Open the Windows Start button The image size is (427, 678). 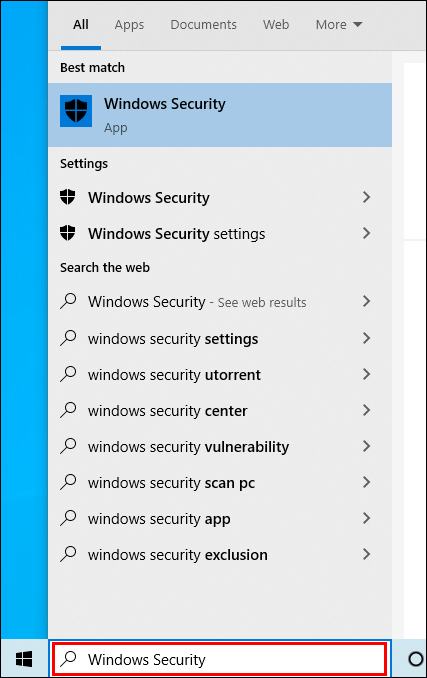(x=24, y=659)
